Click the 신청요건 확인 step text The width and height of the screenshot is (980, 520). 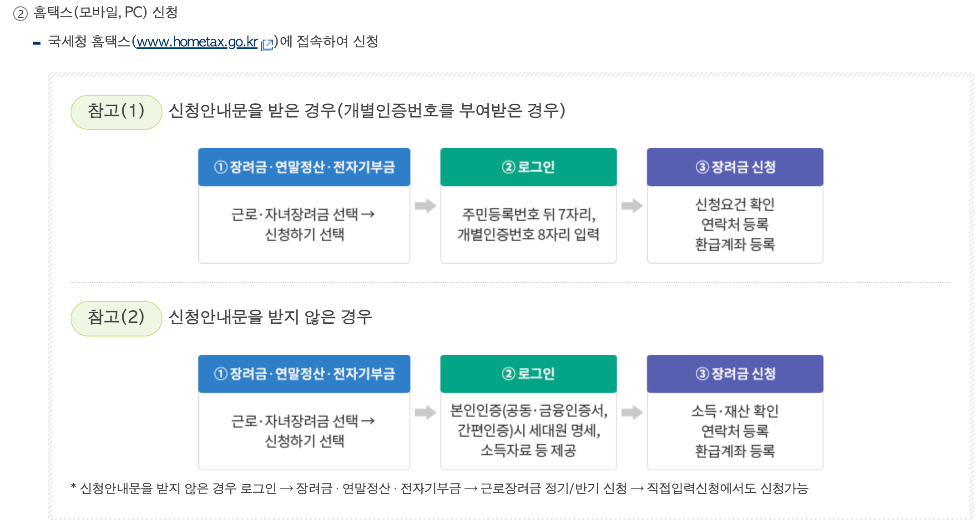point(735,204)
